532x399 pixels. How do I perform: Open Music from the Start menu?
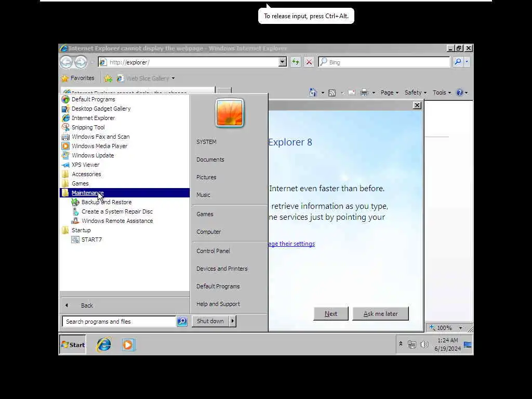tap(203, 195)
